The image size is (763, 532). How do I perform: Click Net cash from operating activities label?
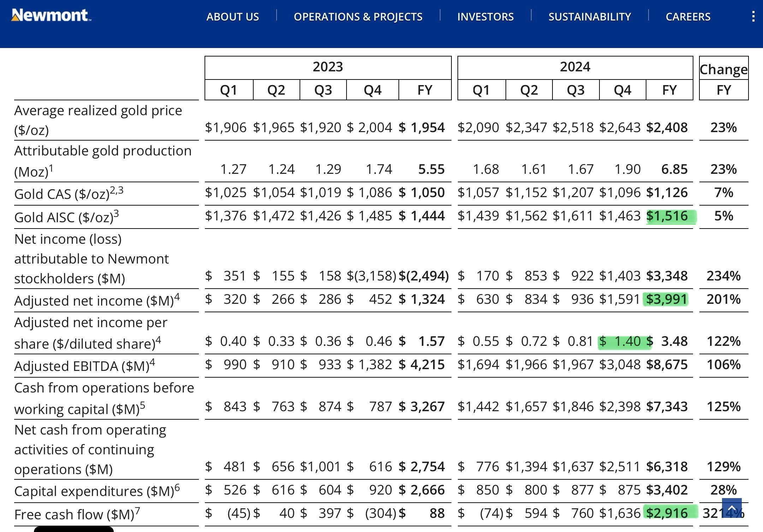[x=90, y=449]
